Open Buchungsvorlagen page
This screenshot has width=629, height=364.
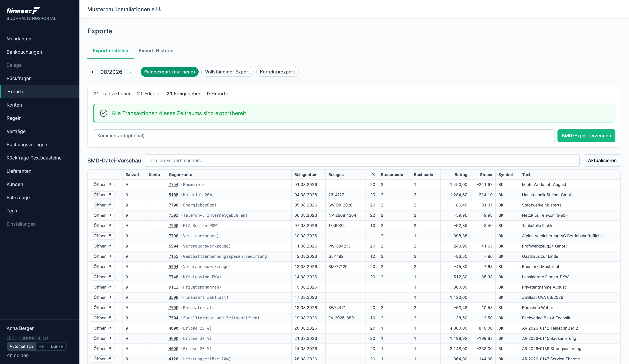coord(40,144)
